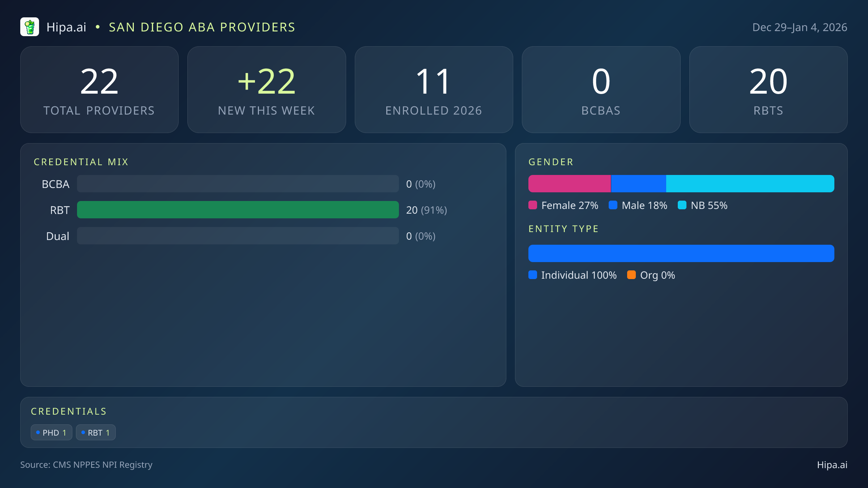Expand the Gender section header
The image size is (868, 488).
(x=550, y=162)
